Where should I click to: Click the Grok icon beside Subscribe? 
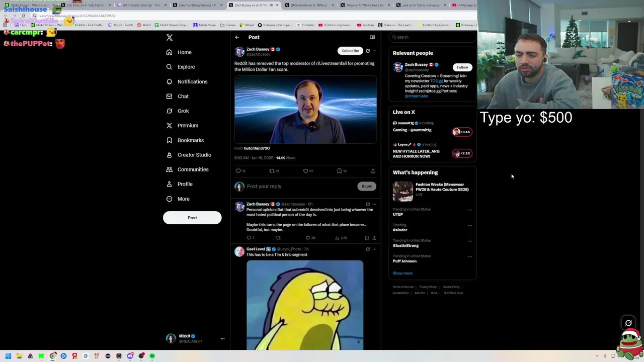[x=368, y=51]
